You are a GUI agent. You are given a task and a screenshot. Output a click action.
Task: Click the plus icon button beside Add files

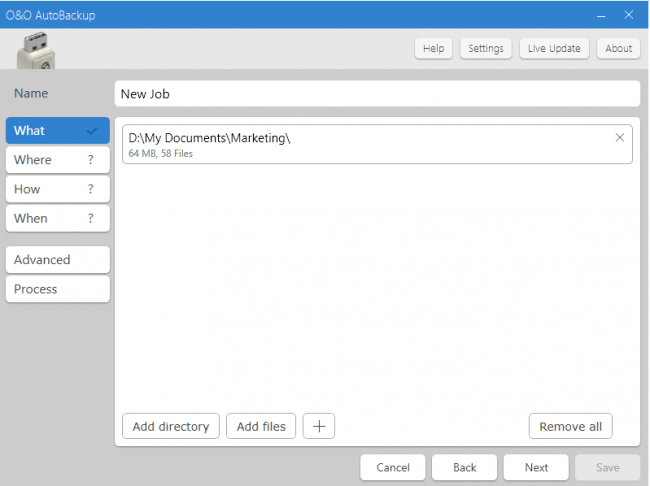coord(319,426)
